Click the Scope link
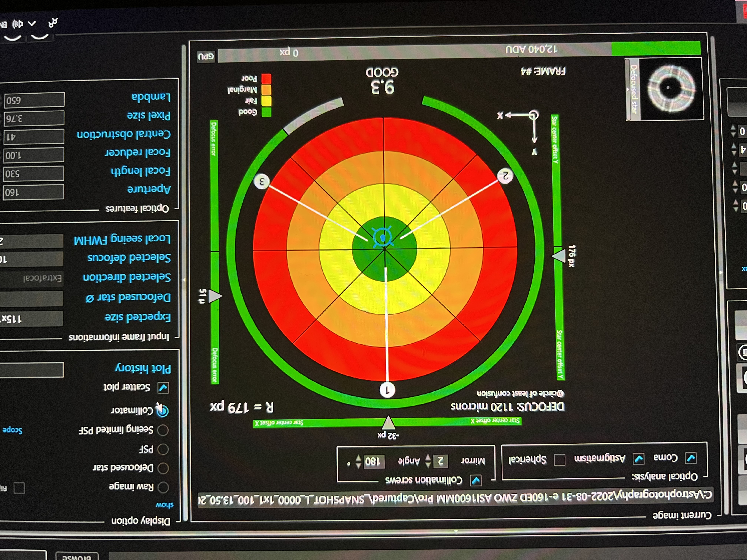This screenshot has height=560, width=747. tap(12, 430)
